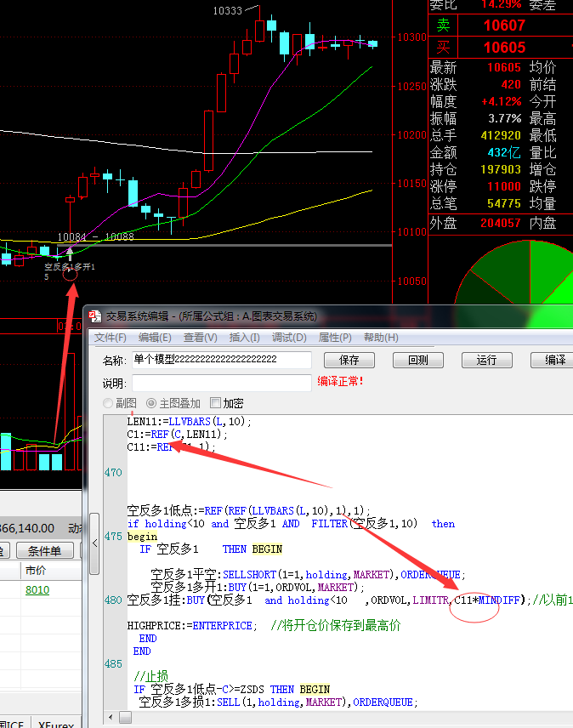Click the code line C1:=REF(C,LEN11);
573x728 pixels.
coord(177,434)
